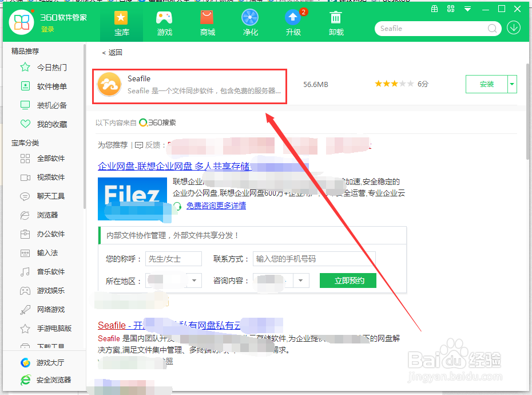Image resolution: width=532 pixels, height=395 pixels.
Task: Click the search magnifier icon
Action: click(492, 29)
